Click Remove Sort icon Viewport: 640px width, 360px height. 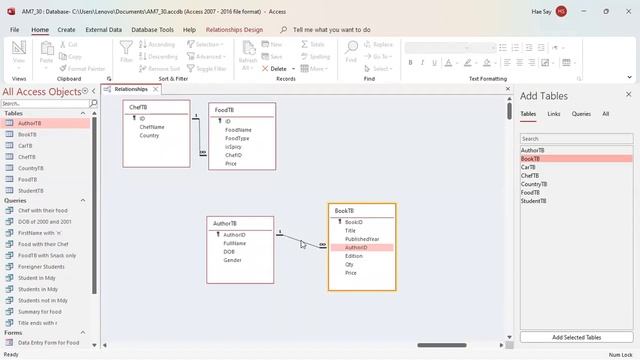tap(142, 69)
